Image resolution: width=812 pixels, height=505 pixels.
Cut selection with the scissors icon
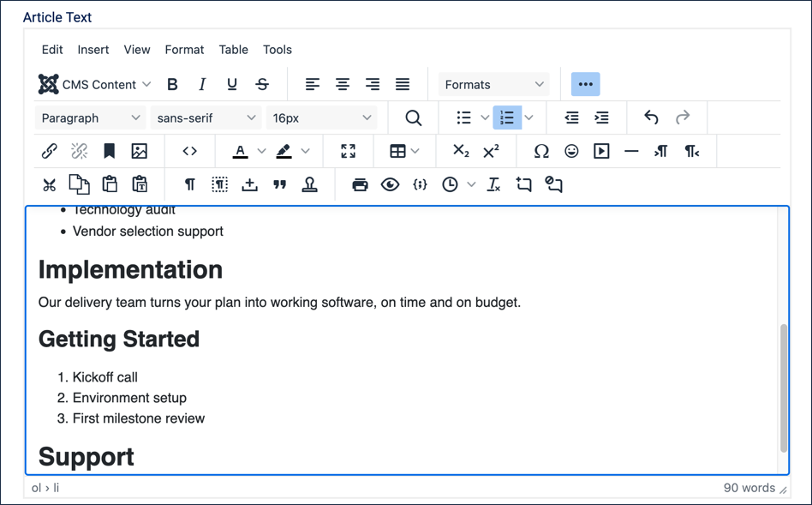(x=49, y=184)
